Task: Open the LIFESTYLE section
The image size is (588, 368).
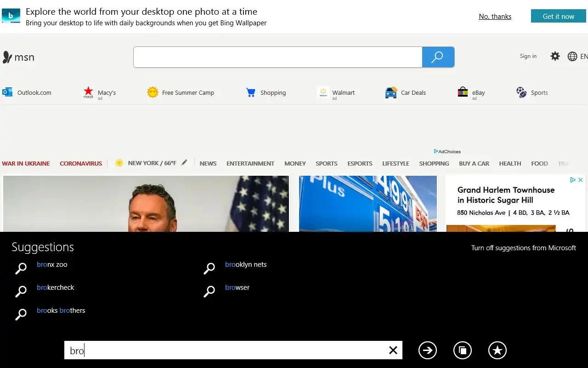Action: (396, 163)
